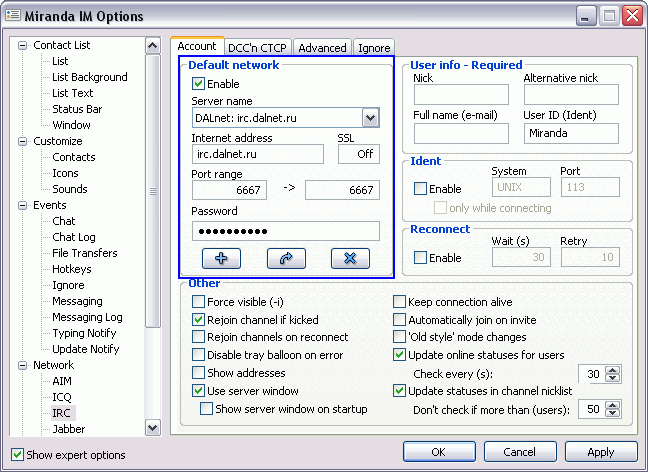
Task: Check 'Old style' mode changes
Action: [399, 337]
